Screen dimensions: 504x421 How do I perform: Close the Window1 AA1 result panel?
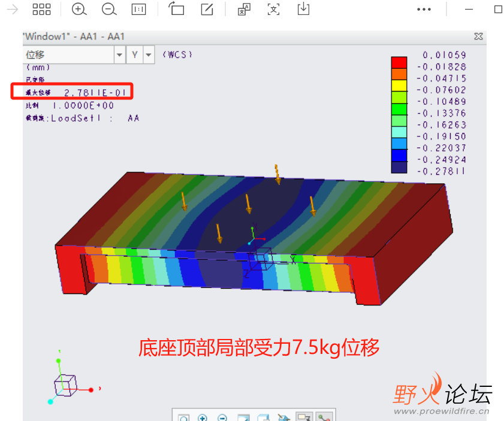479,37
